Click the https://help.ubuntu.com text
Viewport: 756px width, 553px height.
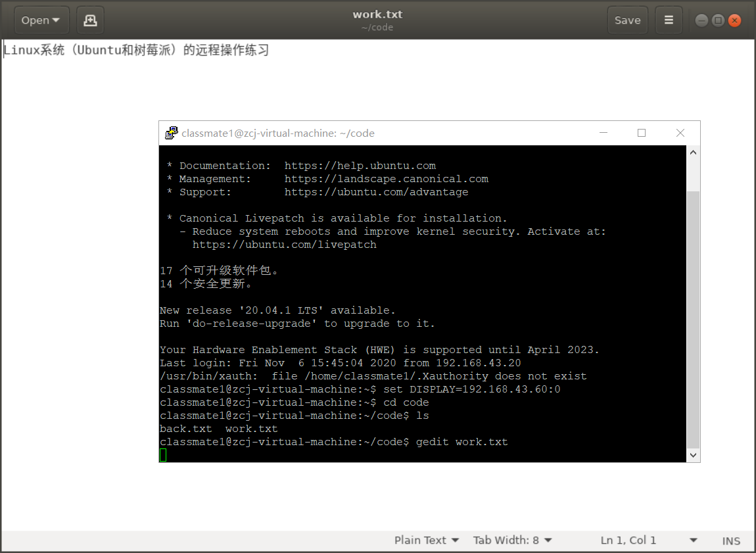pyautogui.click(x=360, y=166)
